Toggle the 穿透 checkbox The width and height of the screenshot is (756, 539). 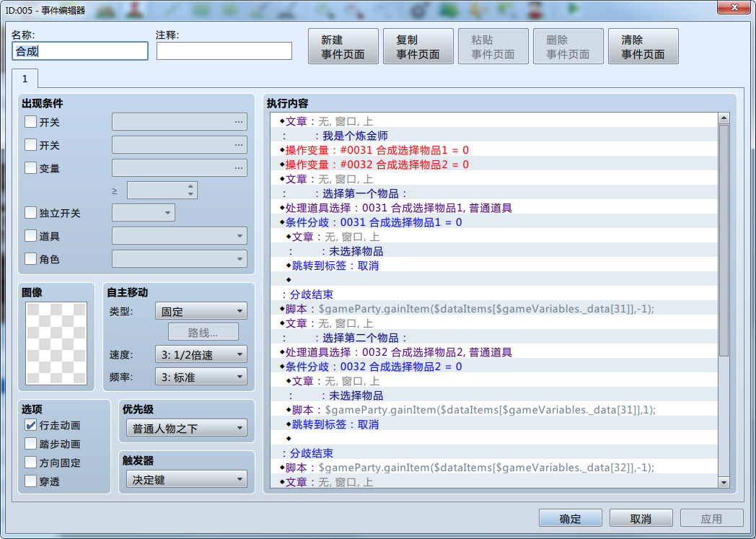(x=30, y=481)
